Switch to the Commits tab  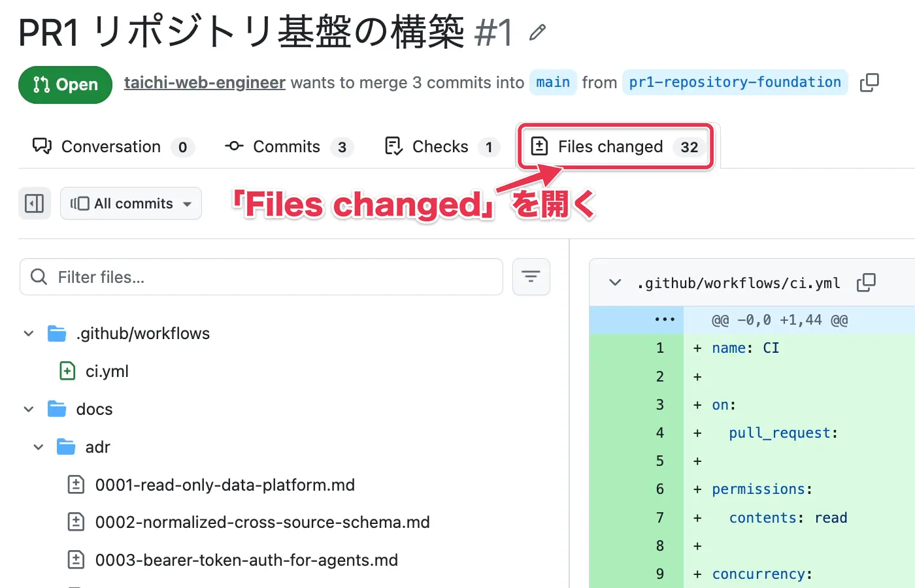289,147
